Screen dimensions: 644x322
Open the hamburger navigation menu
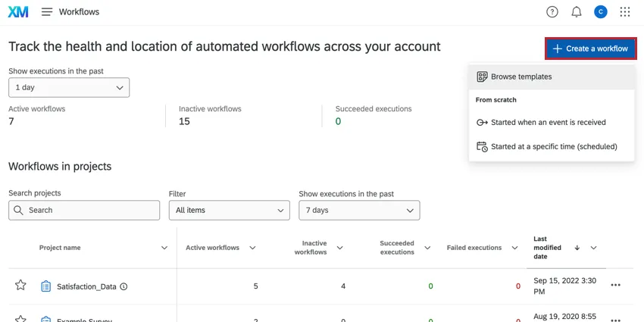pos(47,12)
